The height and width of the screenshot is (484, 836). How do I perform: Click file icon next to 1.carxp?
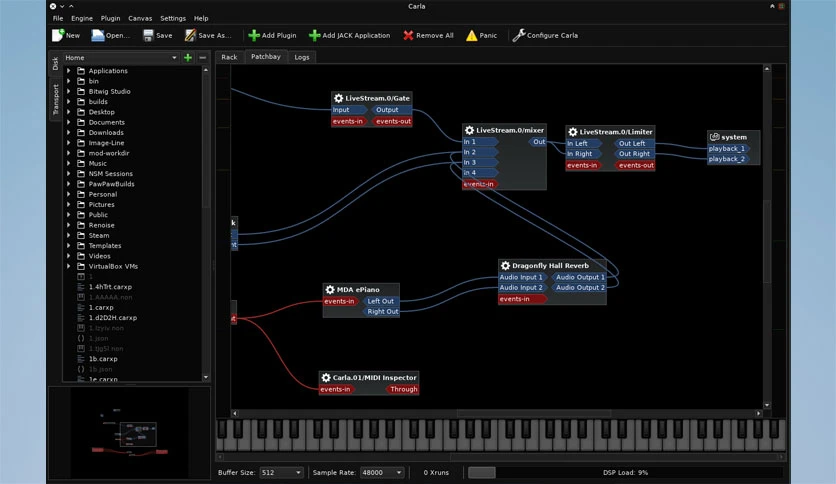tap(81, 307)
